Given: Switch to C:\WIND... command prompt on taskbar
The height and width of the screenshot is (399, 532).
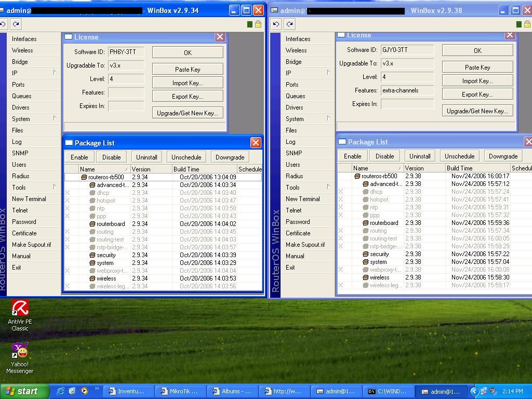Looking at the screenshot, I should point(388,391).
